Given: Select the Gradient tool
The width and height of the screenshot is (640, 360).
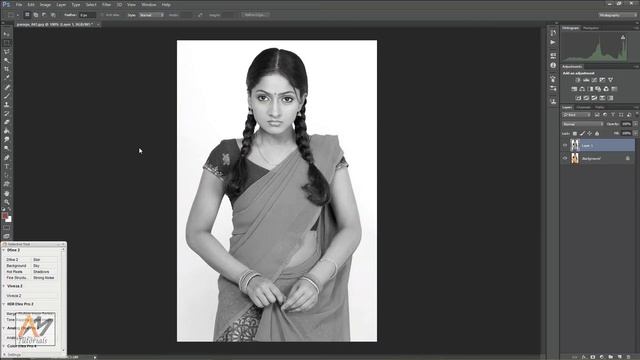Looking at the screenshot, I should click(x=7, y=131).
